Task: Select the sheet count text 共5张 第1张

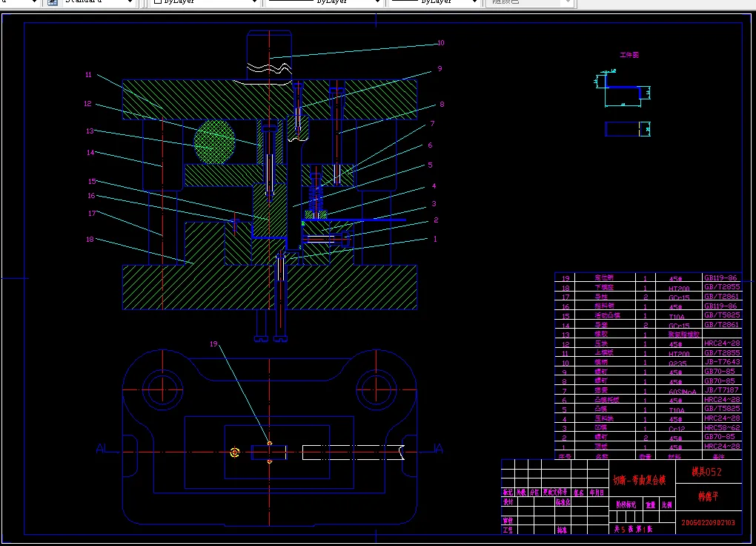Action: [x=633, y=530]
